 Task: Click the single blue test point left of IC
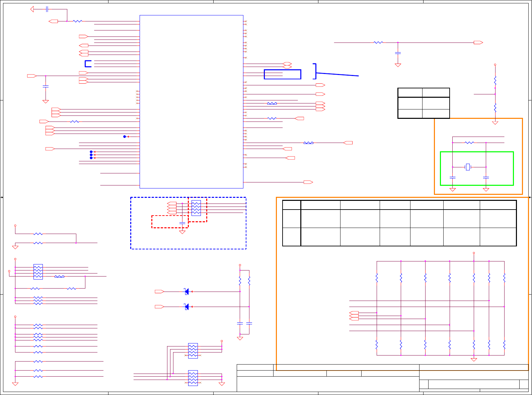(x=125, y=137)
